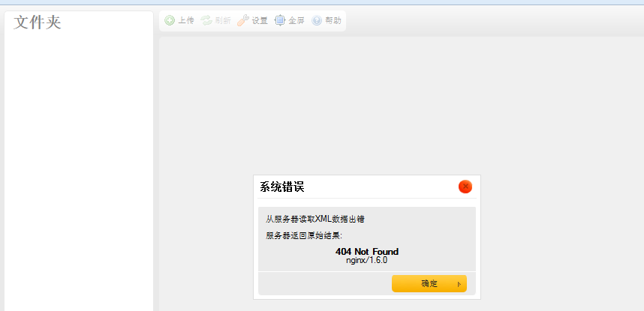Click the 文件夹 panel heading
Image resolution: width=644 pixels, height=311 pixels.
38,22
